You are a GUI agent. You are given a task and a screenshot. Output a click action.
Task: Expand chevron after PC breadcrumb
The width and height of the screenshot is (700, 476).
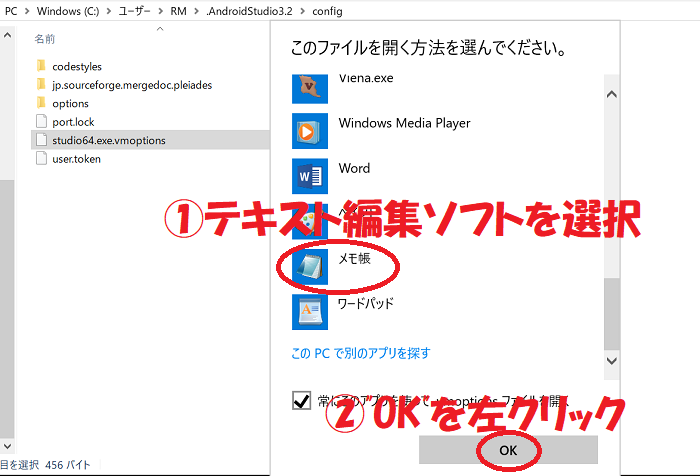pyautogui.click(x=27, y=11)
